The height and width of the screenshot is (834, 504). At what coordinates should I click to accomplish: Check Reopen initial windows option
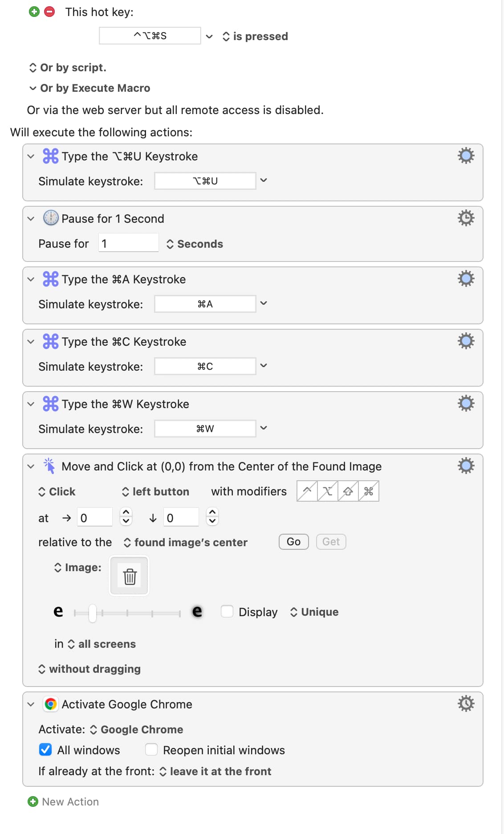pyautogui.click(x=151, y=750)
